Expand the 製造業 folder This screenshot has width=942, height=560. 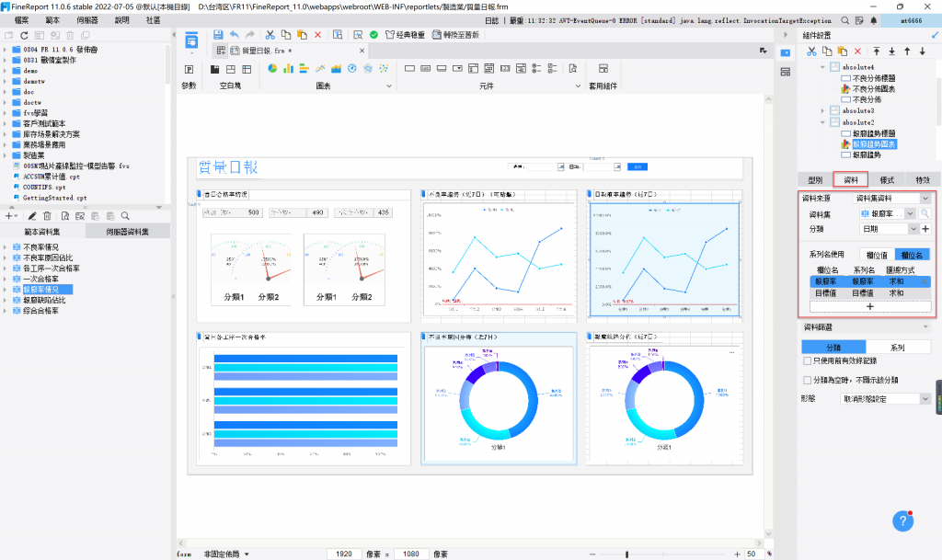coord(5,155)
